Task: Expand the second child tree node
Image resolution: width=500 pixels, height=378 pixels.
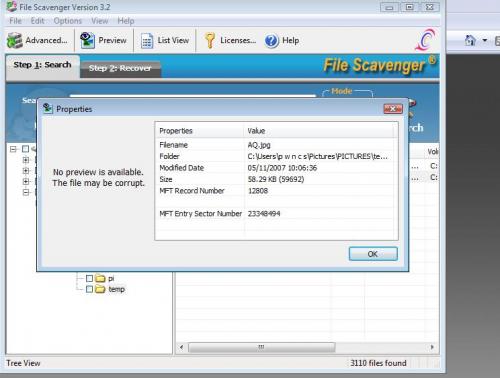Action: pyautogui.click(x=26, y=171)
